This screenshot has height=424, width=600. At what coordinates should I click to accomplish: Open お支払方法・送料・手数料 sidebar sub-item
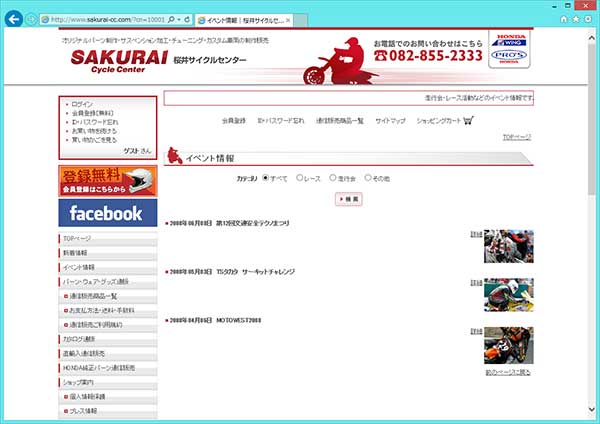(108, 311)
